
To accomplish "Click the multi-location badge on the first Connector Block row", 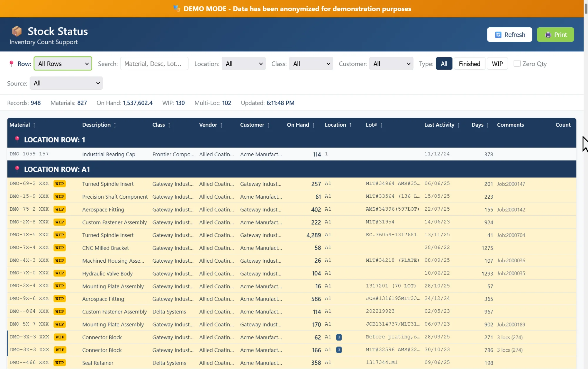I will pos(339,337).
